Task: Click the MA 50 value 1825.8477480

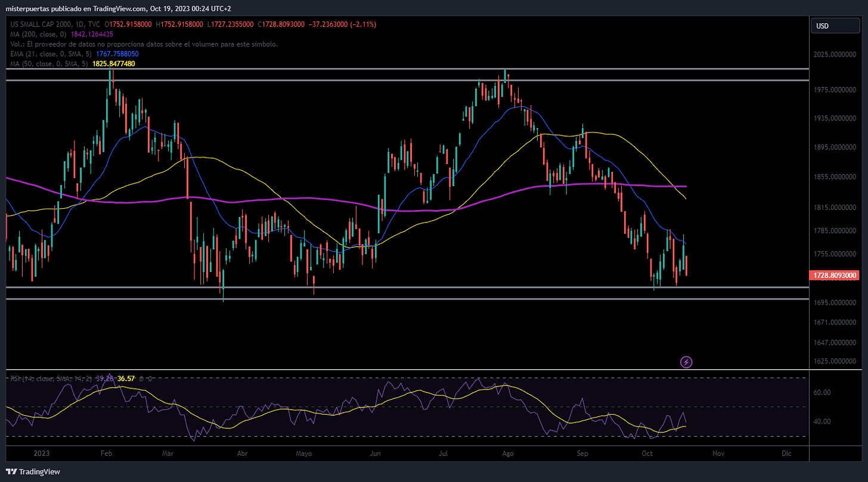Action: coord(114,63)
